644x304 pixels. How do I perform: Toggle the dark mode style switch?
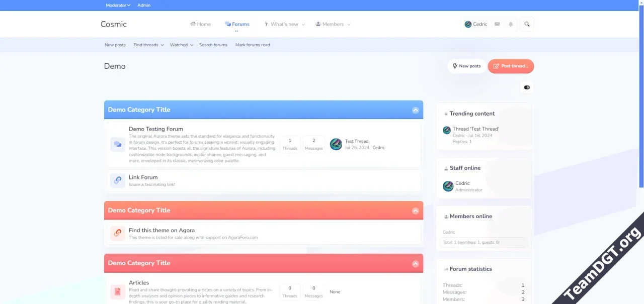coord(527,87)
